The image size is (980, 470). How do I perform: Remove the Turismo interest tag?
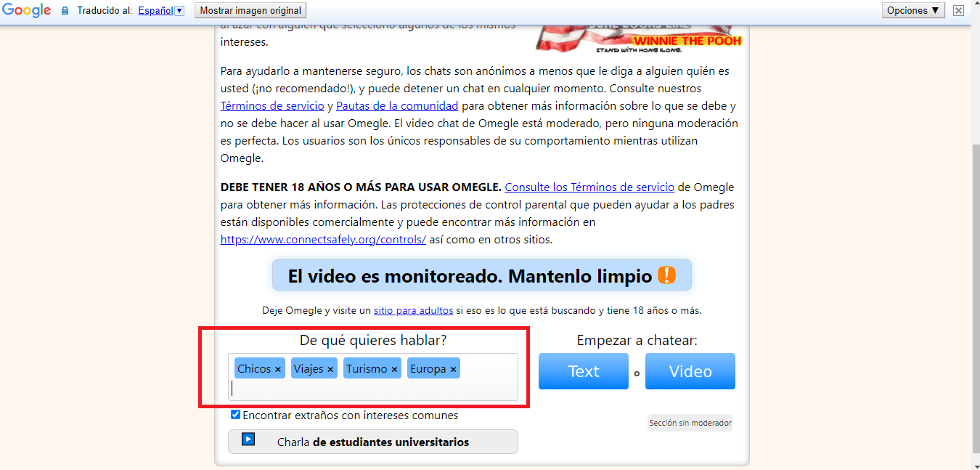coord(394,370)
